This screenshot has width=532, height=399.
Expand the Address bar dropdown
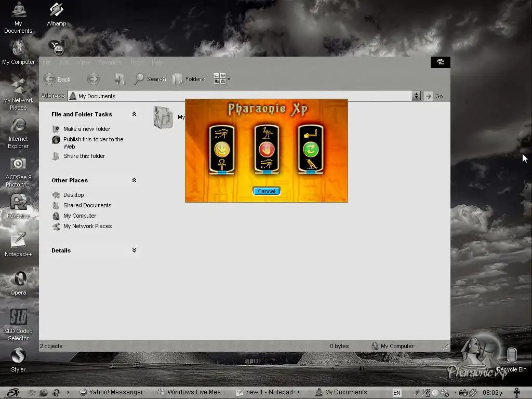[416, 96]
